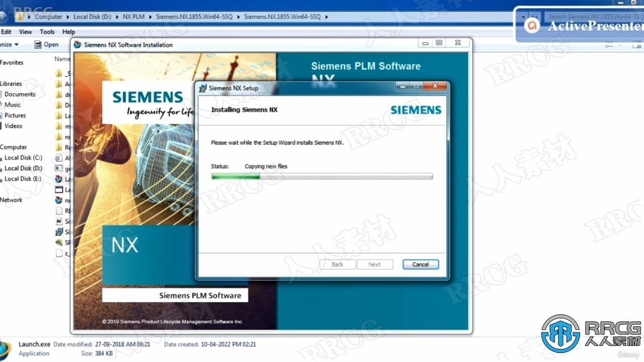644x362 pixels.
Task: Click the Status text Copying new files
Action: [x=266, y=166]
